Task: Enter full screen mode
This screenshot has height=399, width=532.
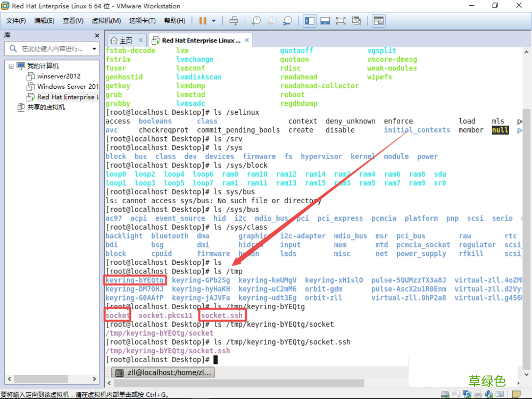Action: click(x=339, y=21)
